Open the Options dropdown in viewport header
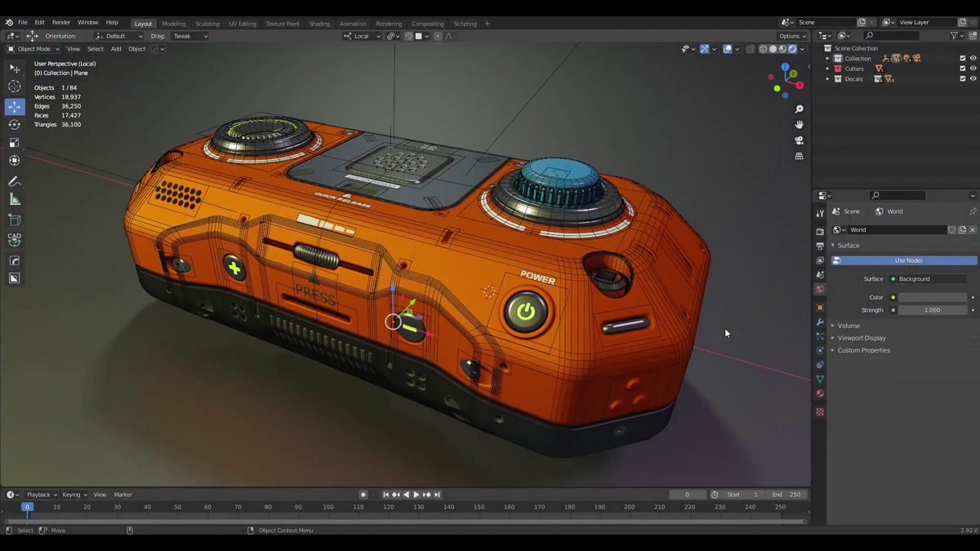 coord(792,36)
